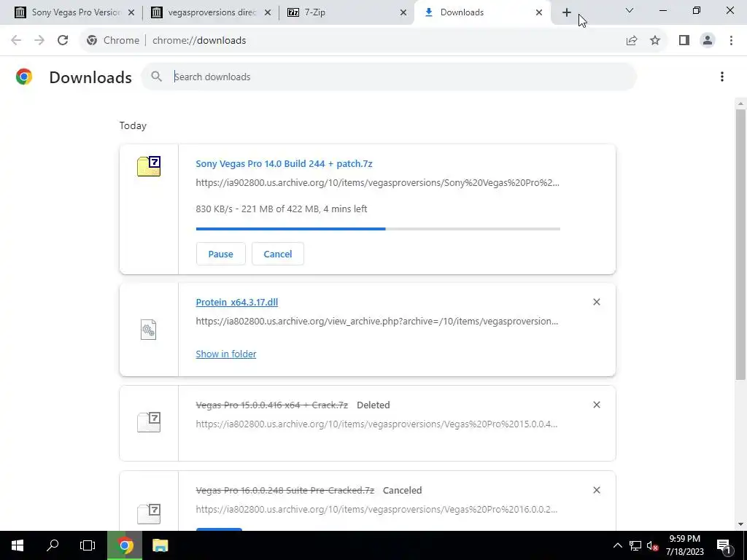Open Task View on the taskbar
747x560 pixels.
point(88,545)
